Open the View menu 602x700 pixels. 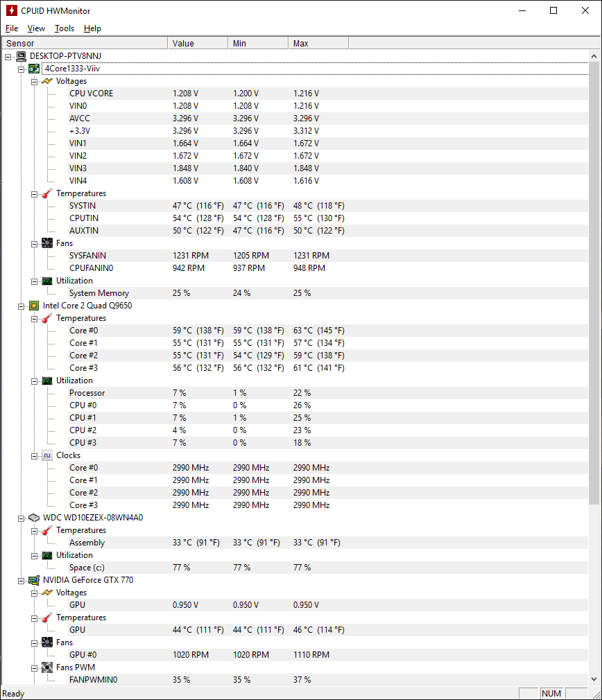(36, 28)
